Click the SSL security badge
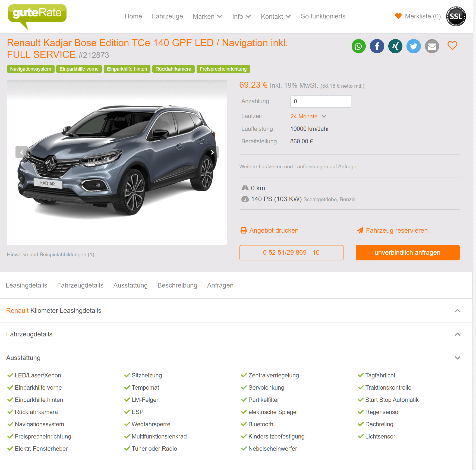 (x=456, y=16)
